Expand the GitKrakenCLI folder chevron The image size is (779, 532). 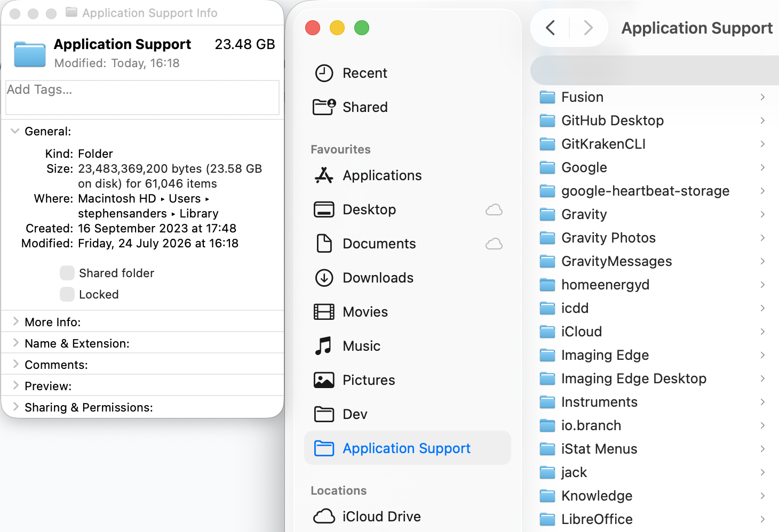[762, 144]
